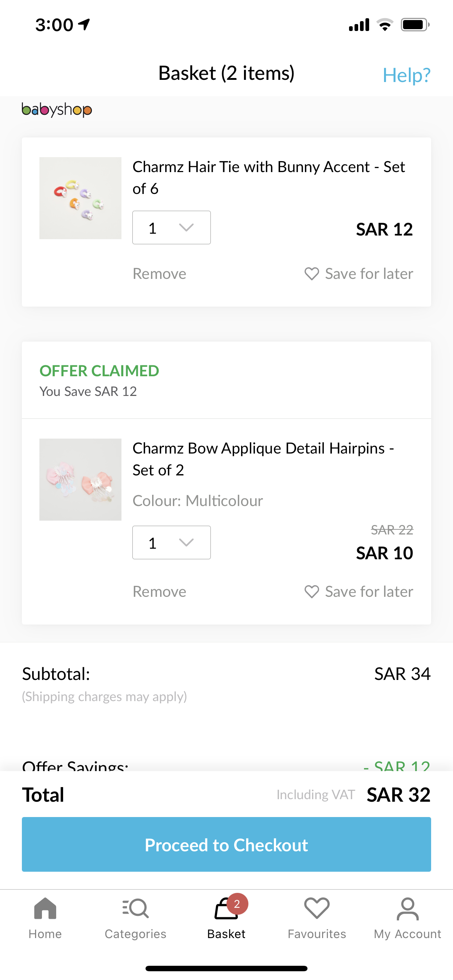453x980 pixels.
Task: Open Bow Hairpins product thumbnail
Action: click(80, 479)
